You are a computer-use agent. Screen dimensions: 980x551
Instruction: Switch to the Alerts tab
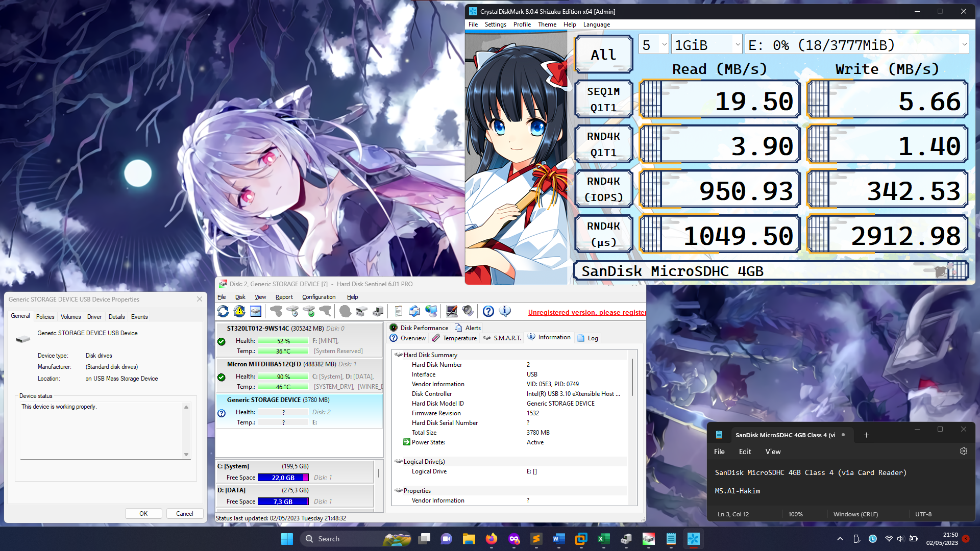[468, 328]
